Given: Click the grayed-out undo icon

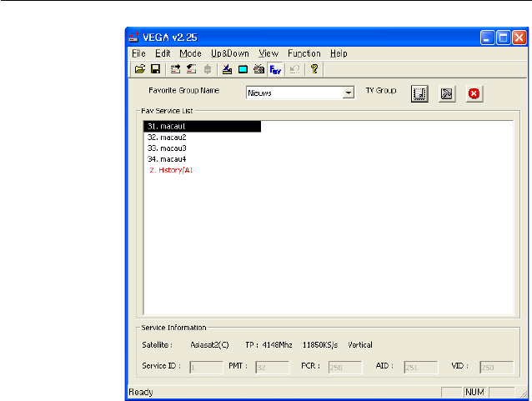Looking at the screenshot, I should click(x=294, y=69).
